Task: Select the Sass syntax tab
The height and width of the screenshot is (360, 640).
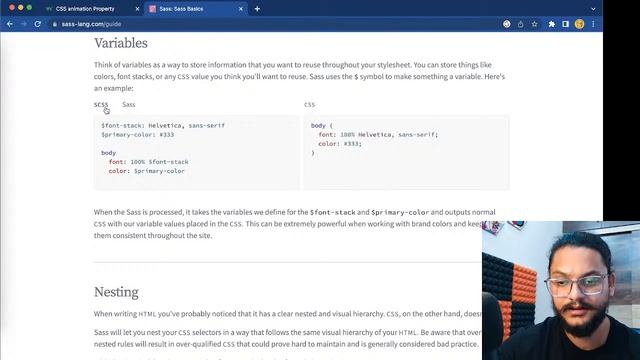Action: click(x=129, y=104)
